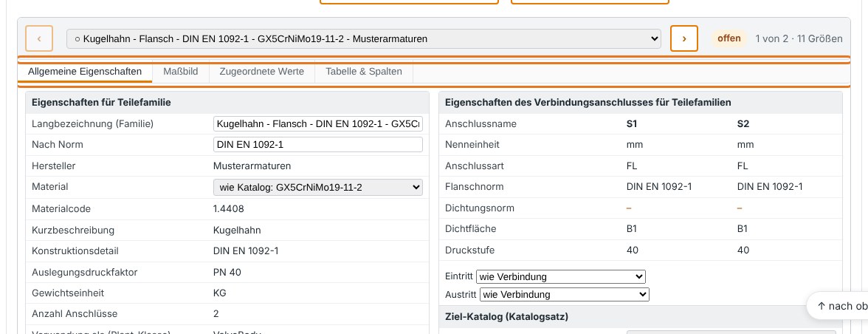
Task: Go to previous part family arrow
Action: (39, 38)
